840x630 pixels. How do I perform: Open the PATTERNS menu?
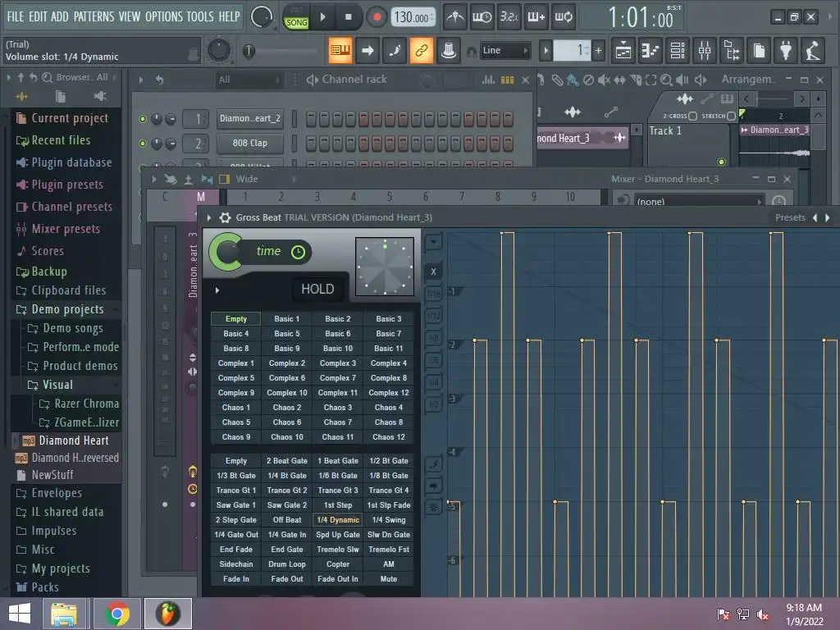point(94,16)
